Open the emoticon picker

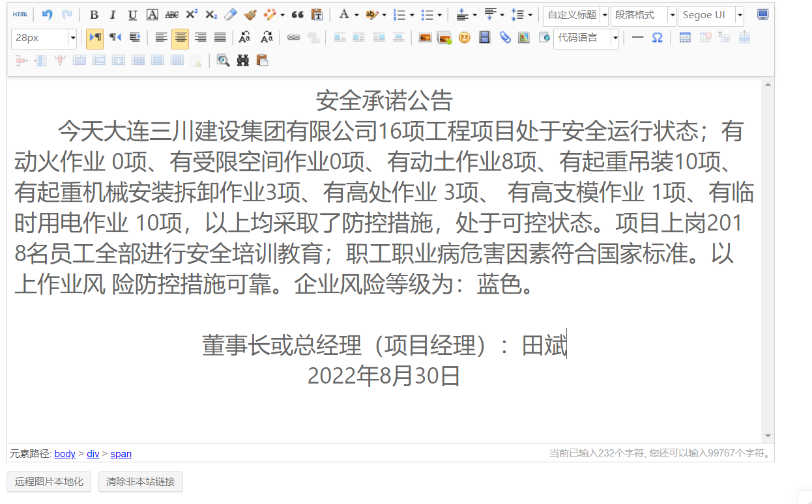point(464,38)
